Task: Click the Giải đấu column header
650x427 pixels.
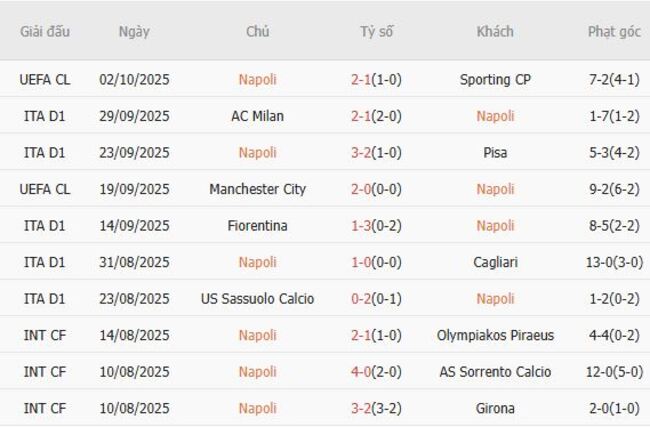Action: tap(45, 31)
